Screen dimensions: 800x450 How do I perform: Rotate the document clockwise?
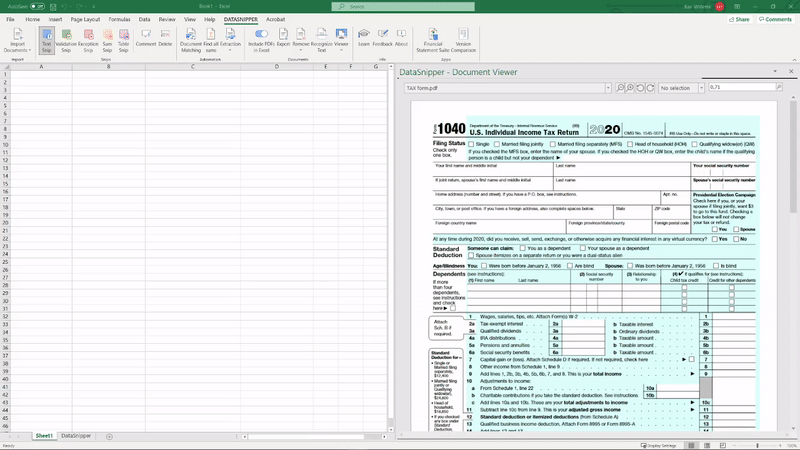[x=652, y=88]
